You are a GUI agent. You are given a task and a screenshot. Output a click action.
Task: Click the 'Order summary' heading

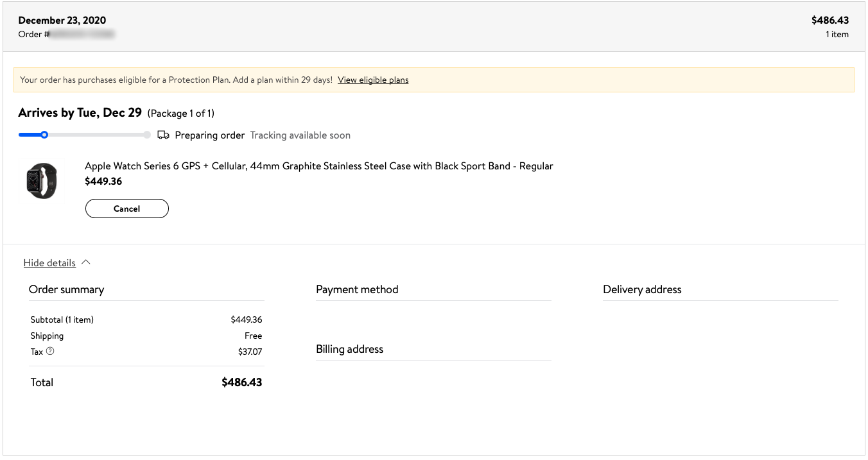coord(67,289)
